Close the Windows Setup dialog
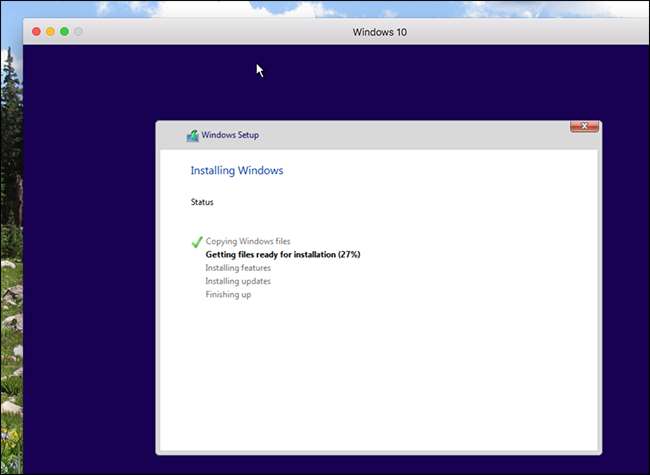This screenshot has height=475, width=650. coord(584,126)
